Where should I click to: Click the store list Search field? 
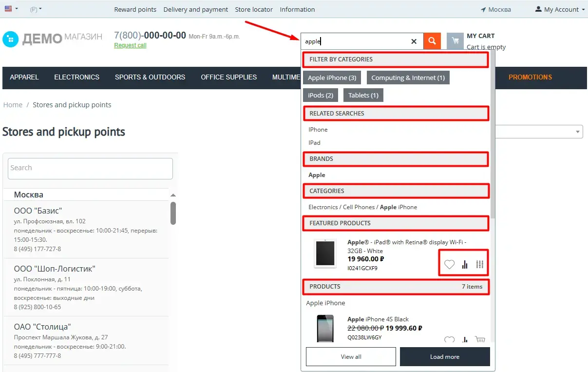point(90,168)
